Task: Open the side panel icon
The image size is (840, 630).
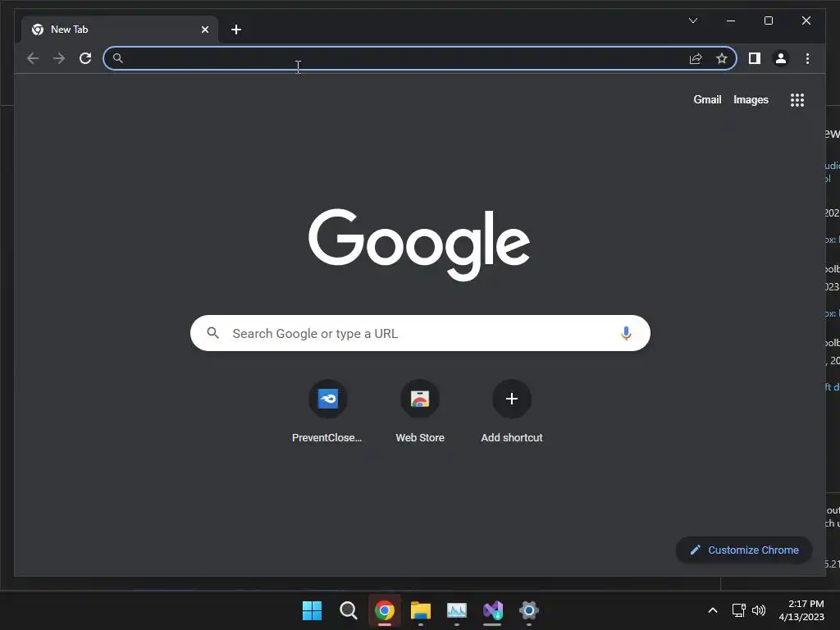Action: pos(755,58)
